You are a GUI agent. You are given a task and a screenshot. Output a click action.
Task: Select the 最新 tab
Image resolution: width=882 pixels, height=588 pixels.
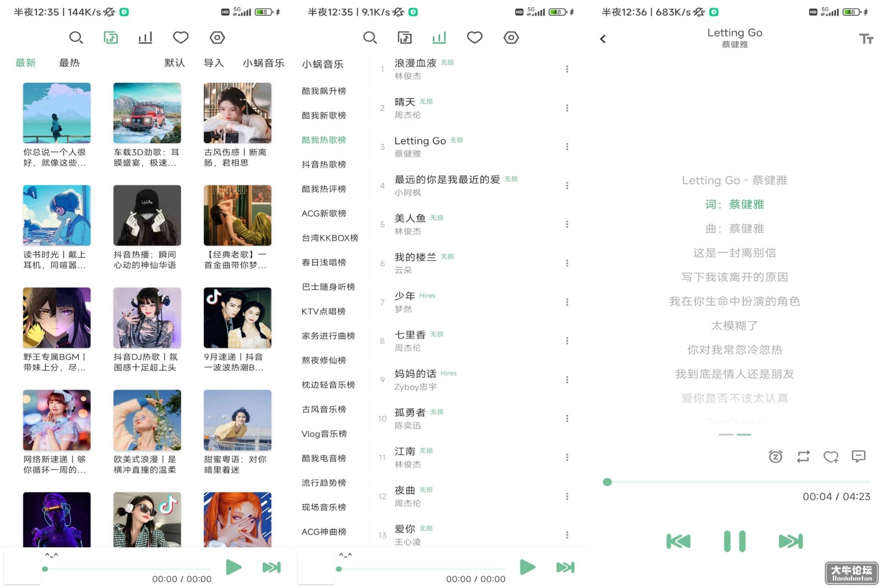click(26, 63)
